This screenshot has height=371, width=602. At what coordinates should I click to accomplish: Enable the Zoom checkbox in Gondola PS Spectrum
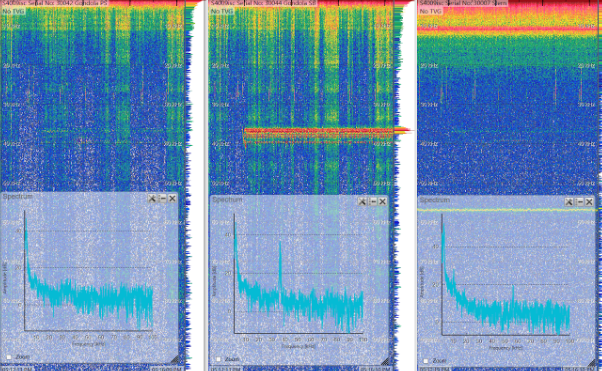pos(9,357)
